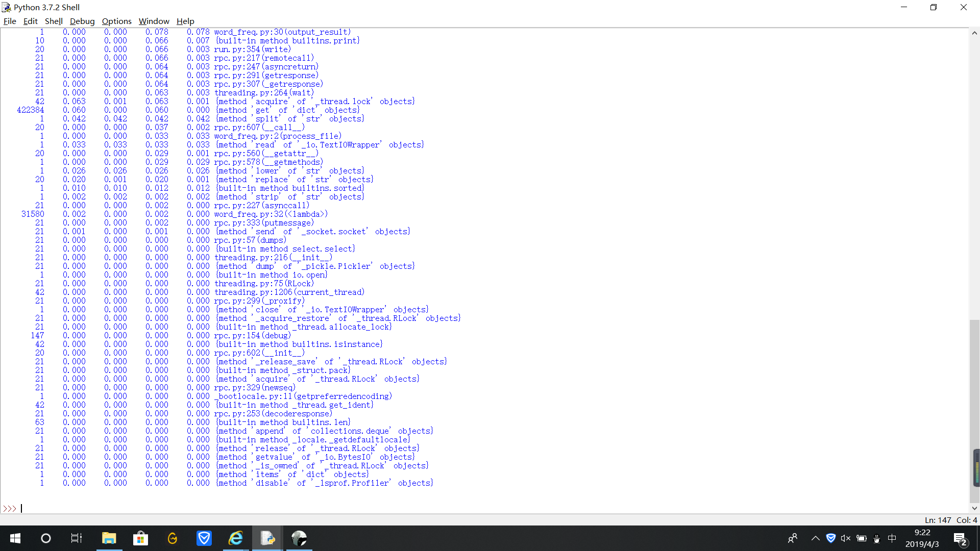980x551 pixels.
Task: Open File Explorer from taskbar
Action: click(109, 538)
